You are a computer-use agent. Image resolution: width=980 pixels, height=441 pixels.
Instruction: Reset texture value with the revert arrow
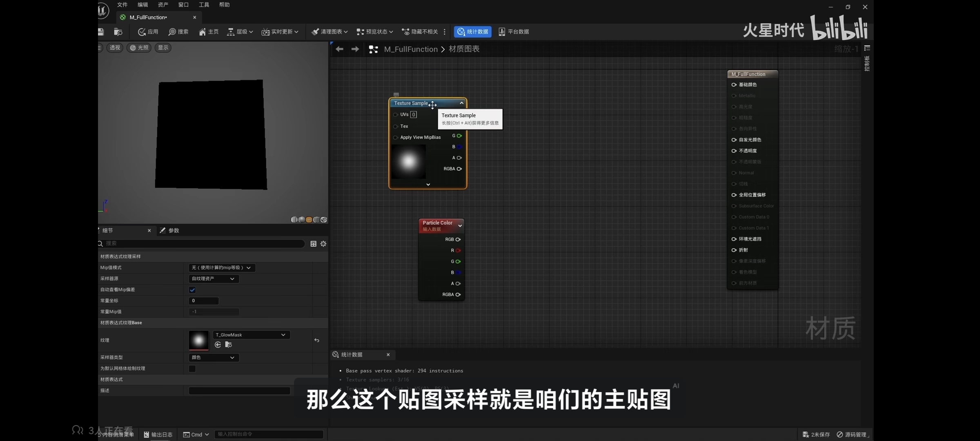click(x=317, y=340)
